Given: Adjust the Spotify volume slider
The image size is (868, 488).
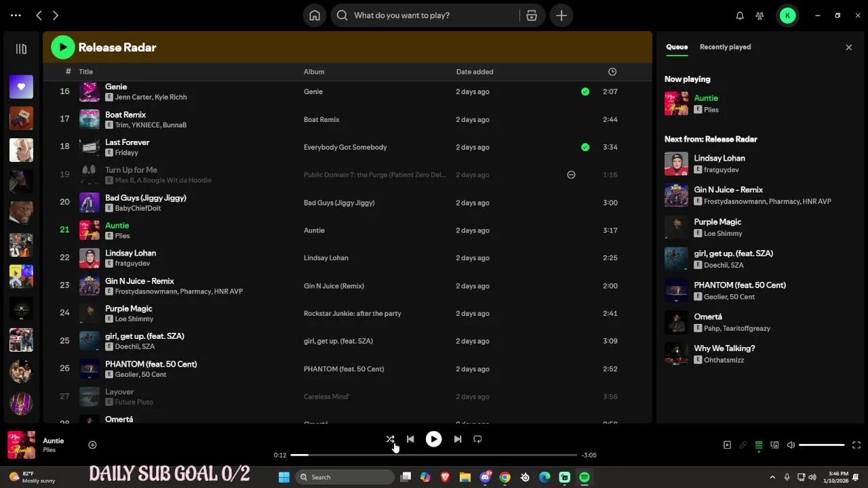Looking at the screenshot, I should click(x=821, y=445).
